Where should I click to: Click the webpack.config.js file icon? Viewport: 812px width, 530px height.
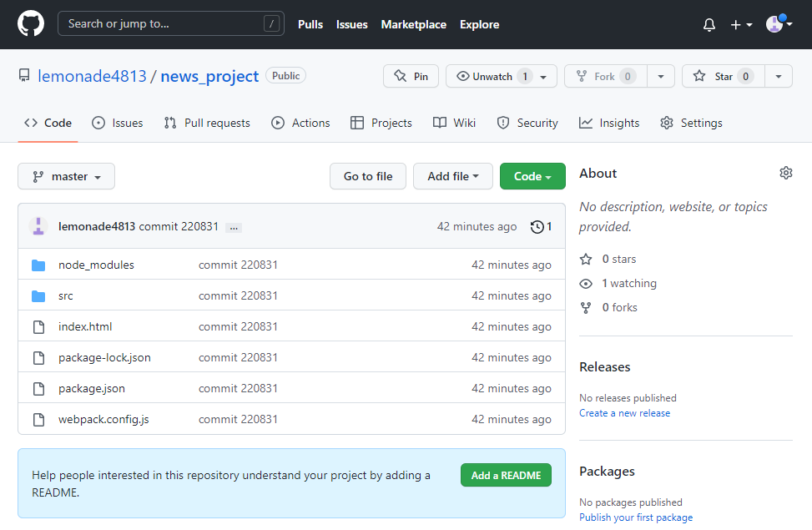click(x=39, y=420)
